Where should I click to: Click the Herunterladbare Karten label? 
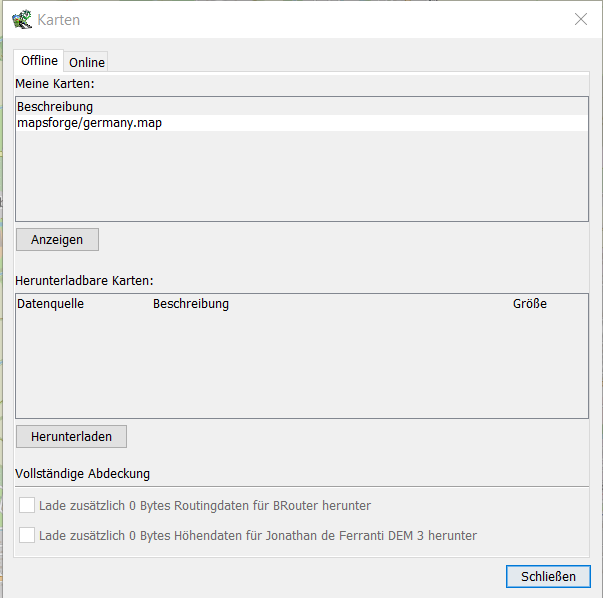84,281
